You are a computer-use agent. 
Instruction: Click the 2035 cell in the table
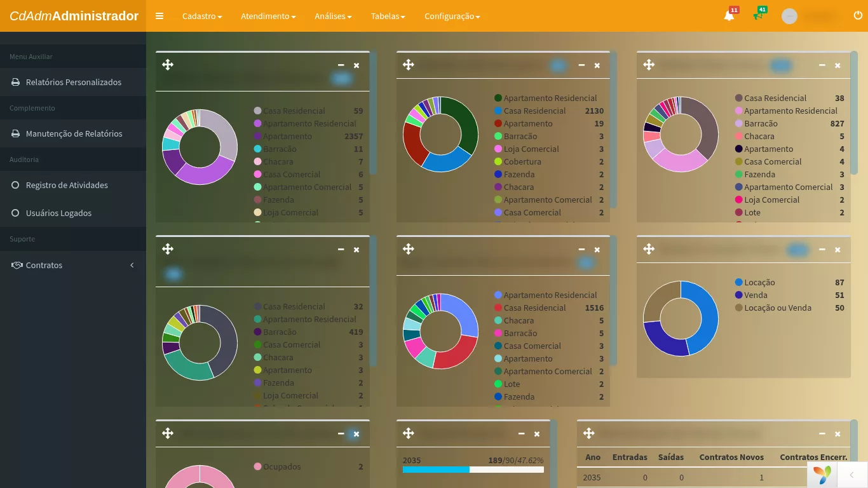coord(592,477)
